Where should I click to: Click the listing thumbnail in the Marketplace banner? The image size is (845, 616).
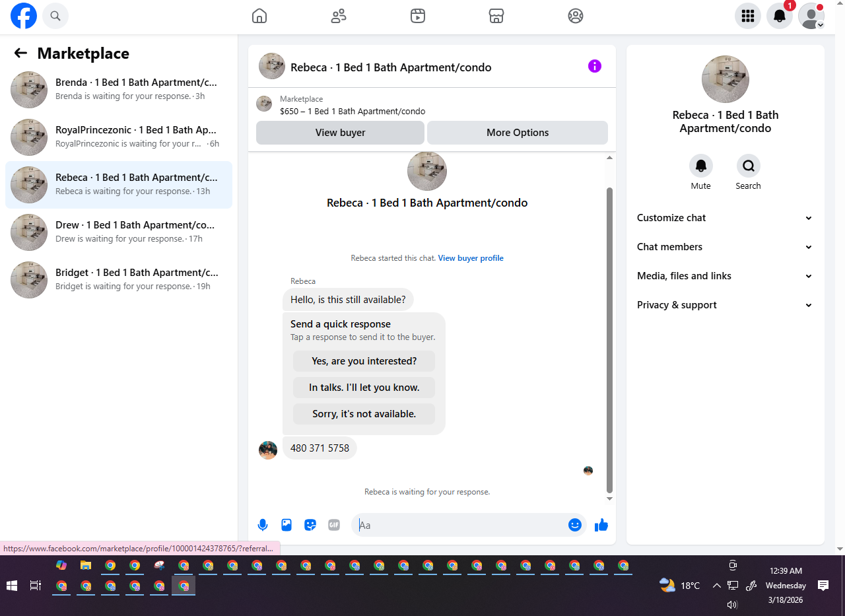264,104
